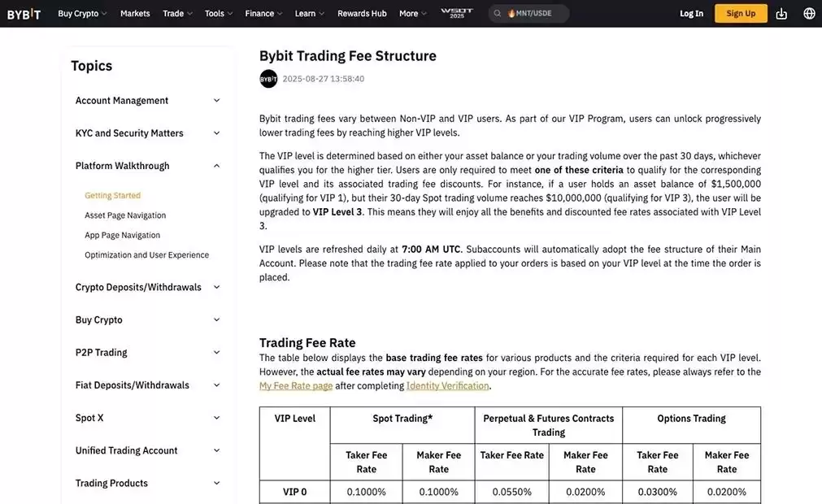Collapse the Platform Walkthrough section
This screenshot has width=822, height=504.
tap(216, 166)
